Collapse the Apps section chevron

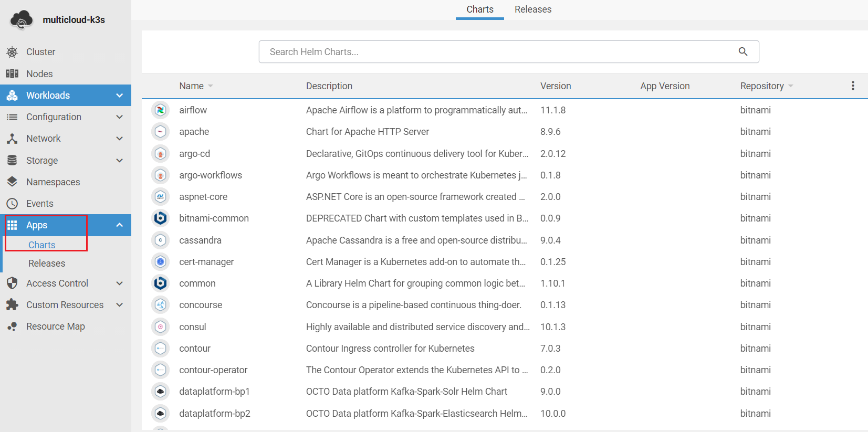120,225
